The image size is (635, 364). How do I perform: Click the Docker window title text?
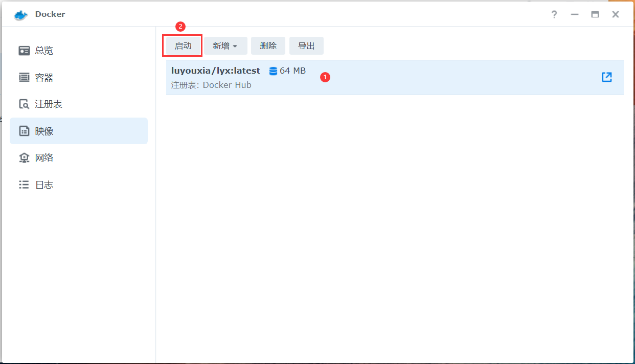coord(50,14)
